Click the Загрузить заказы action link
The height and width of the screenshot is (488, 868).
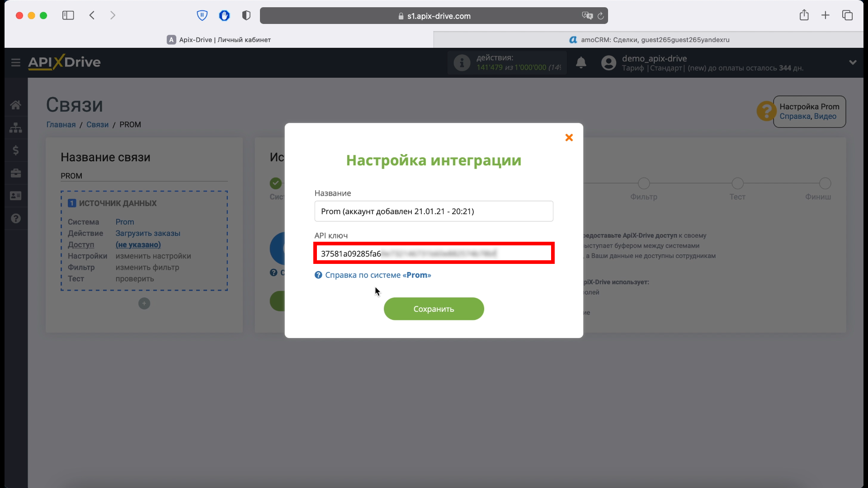pos(148,233)
